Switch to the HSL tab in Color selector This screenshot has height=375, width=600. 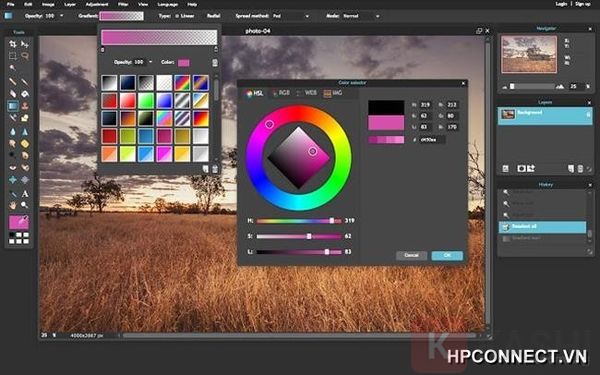[x=255, y=93]
